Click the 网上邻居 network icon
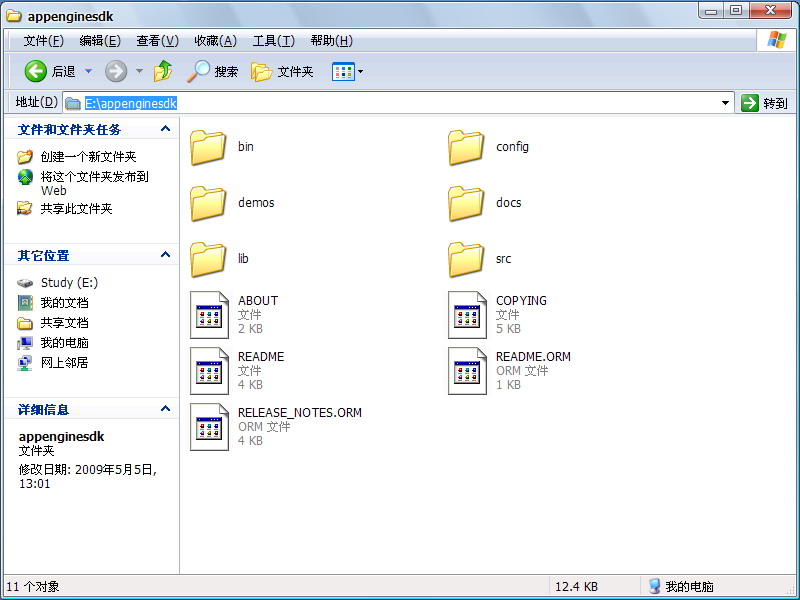The image size is (800, 600). point(24,363)
